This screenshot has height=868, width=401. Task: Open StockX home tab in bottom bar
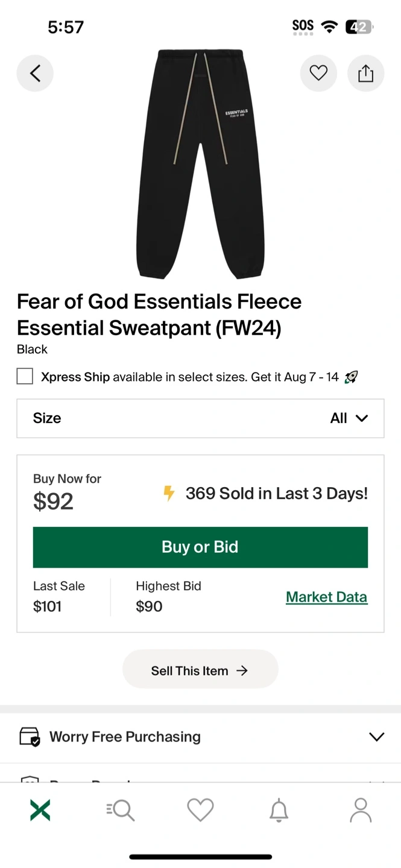coord(40,810)
